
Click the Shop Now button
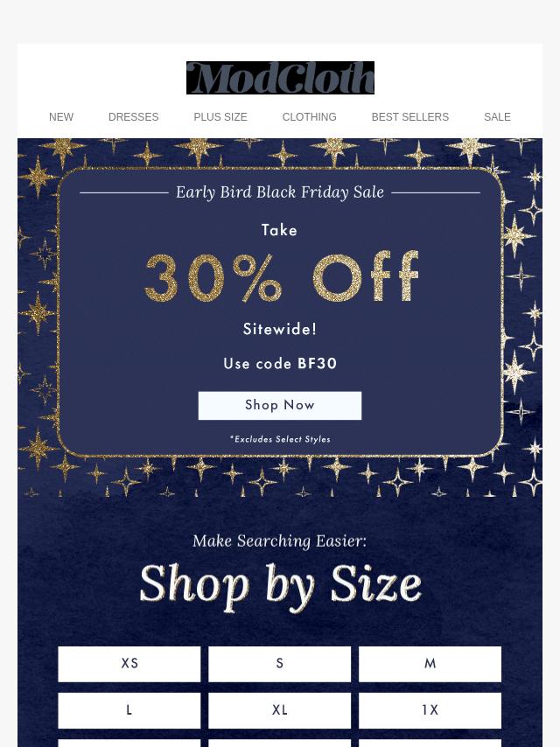280,405
